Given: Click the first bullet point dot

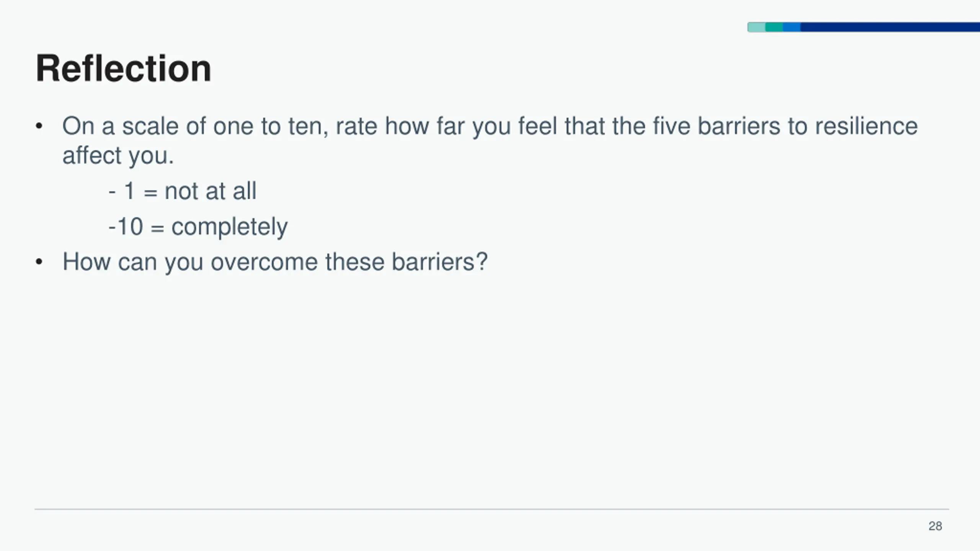Looking at the screenshot, I should coord(39,126).
